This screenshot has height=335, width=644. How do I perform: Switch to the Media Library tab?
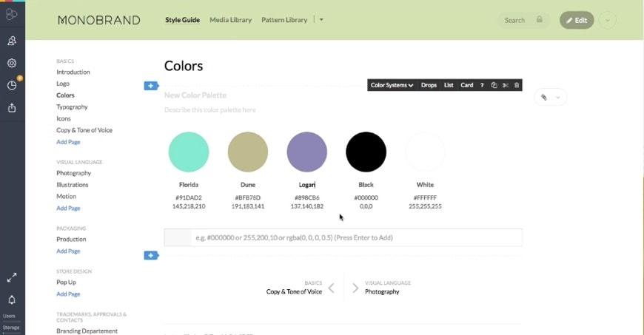pyautogui.click(x=230, y=20)
